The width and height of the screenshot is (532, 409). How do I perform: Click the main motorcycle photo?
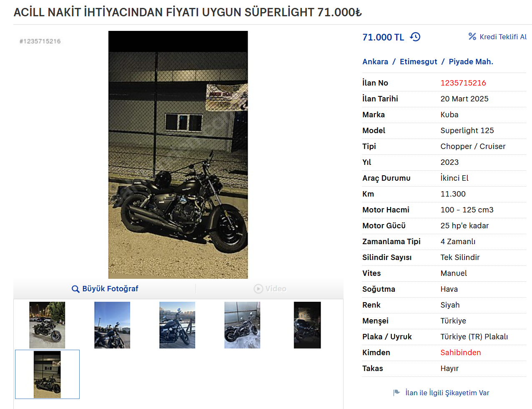point(178,155)
